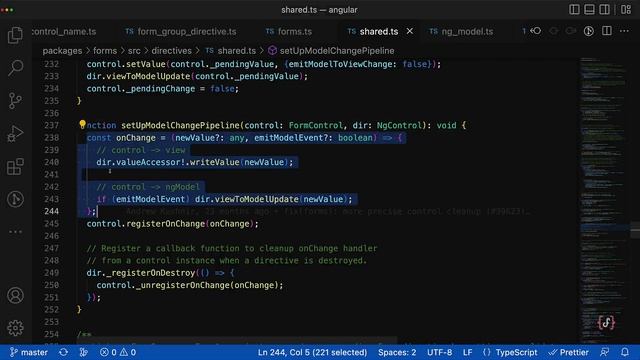
Task: Click on 'control.registerOnChange(onChange);' code line
Action: [172, 224]
